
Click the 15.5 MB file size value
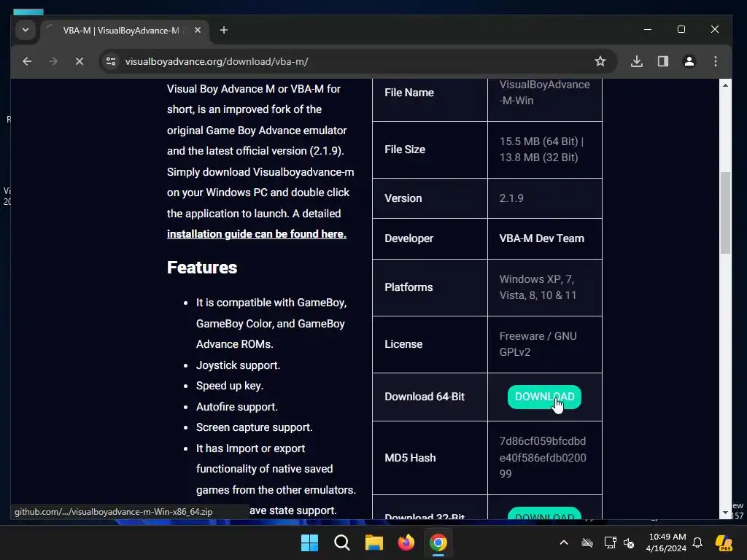click(541, 149)
